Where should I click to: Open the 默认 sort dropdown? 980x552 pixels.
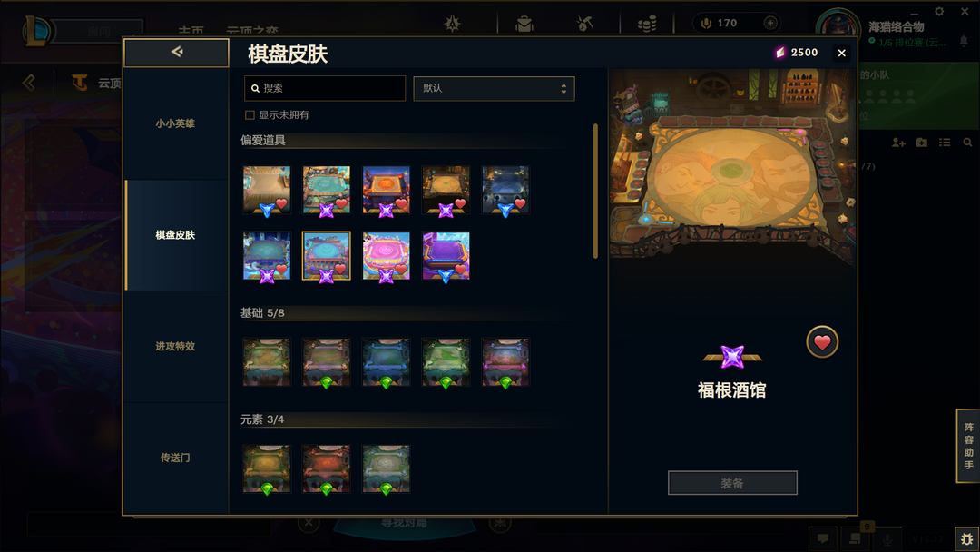(x=494, y=89)
